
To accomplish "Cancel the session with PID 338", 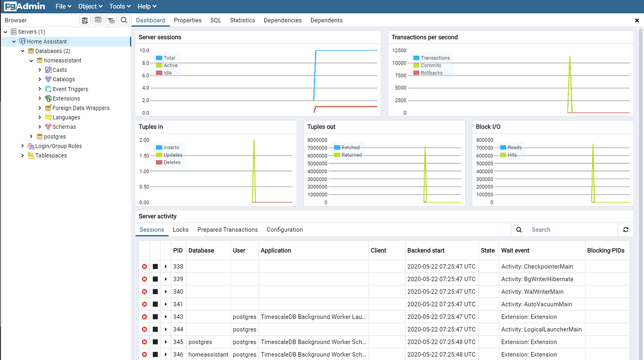I will tap(144, 266).
